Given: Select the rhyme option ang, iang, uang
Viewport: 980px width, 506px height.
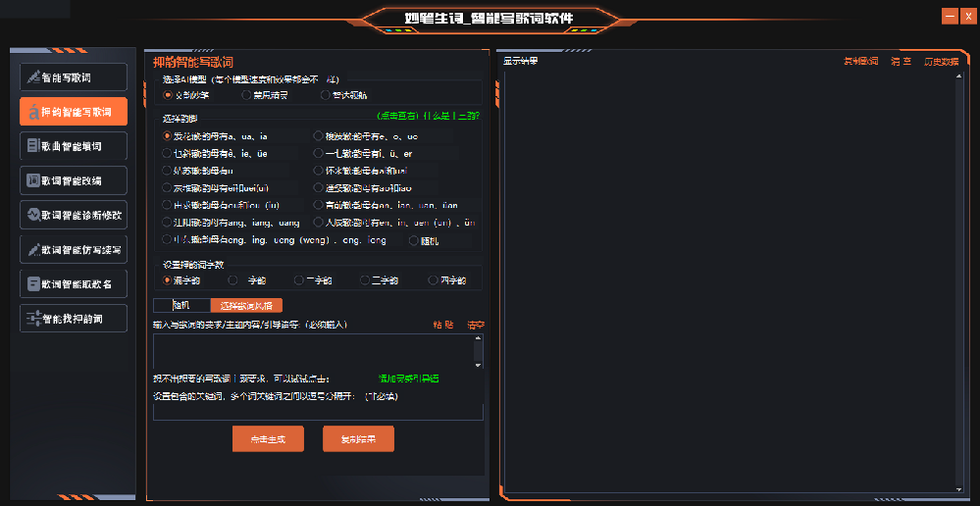Looking at the screenshot, I should 166,223.
